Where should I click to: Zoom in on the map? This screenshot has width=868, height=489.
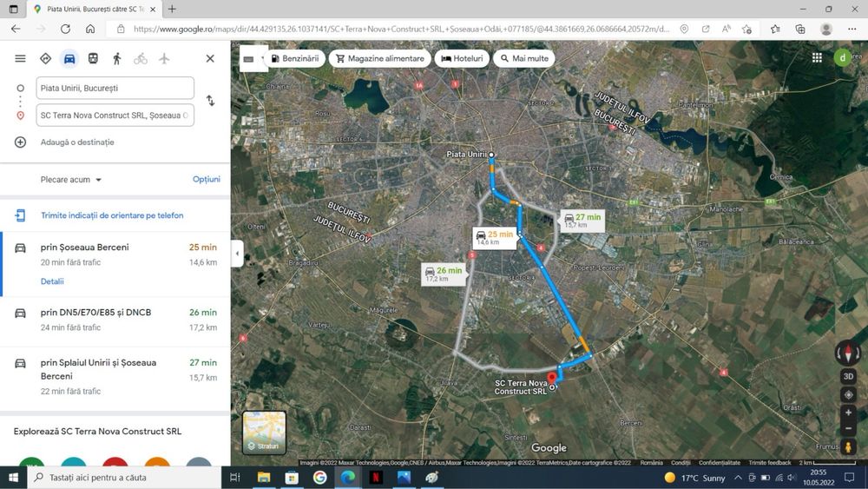[x=848, y=413]
